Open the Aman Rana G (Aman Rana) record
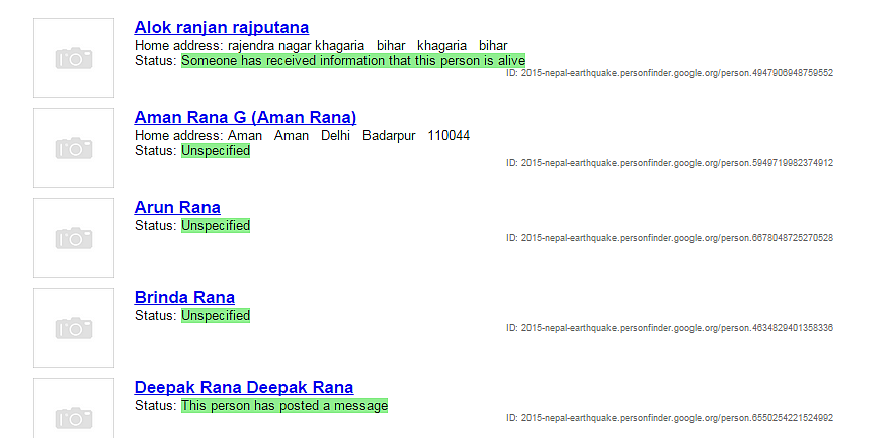Screen dimensions: 895x438 (245, 118)
